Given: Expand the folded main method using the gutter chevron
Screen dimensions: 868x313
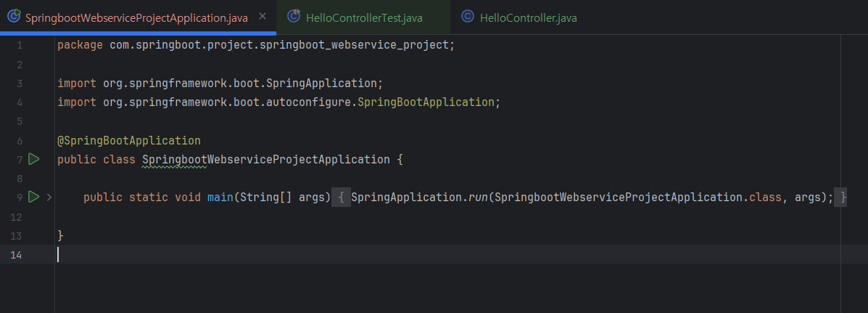Looking at the screenshot, I should [x=49, y=198].
